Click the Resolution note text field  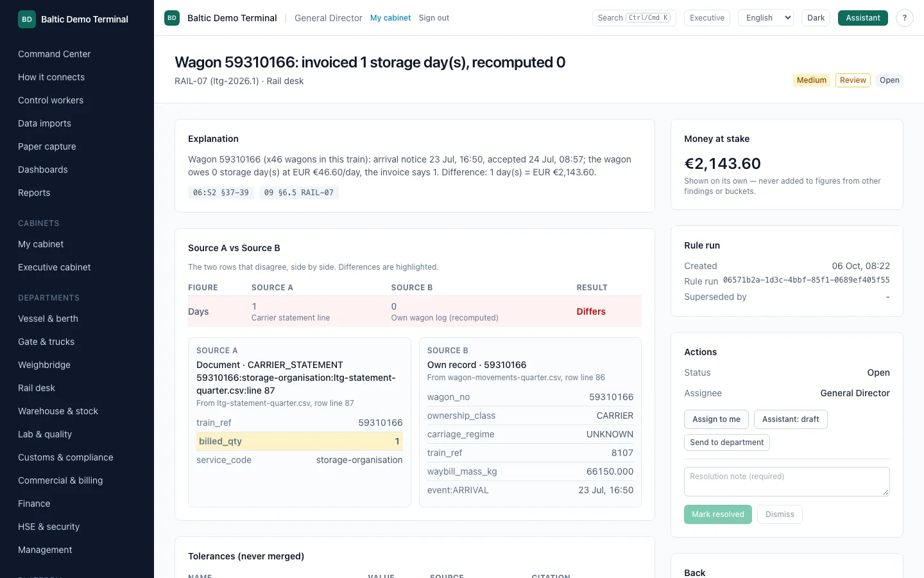coord(787,482)
